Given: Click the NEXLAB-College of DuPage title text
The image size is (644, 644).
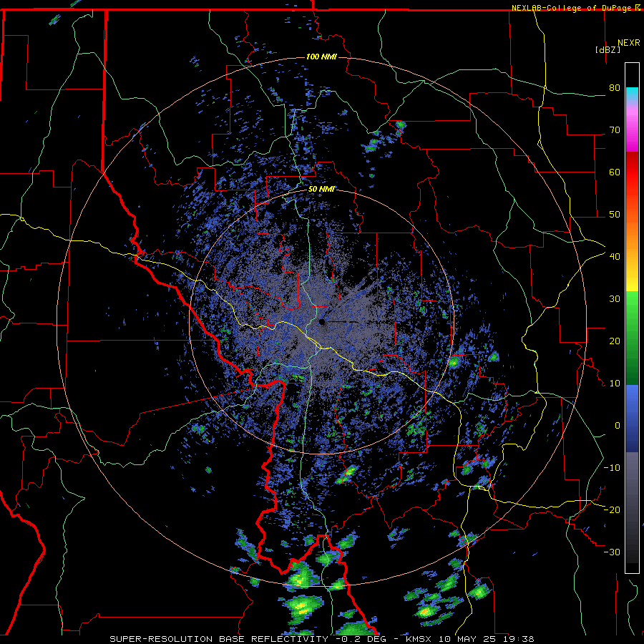Looking at the screenshot, I should click(x=575, y=8).
